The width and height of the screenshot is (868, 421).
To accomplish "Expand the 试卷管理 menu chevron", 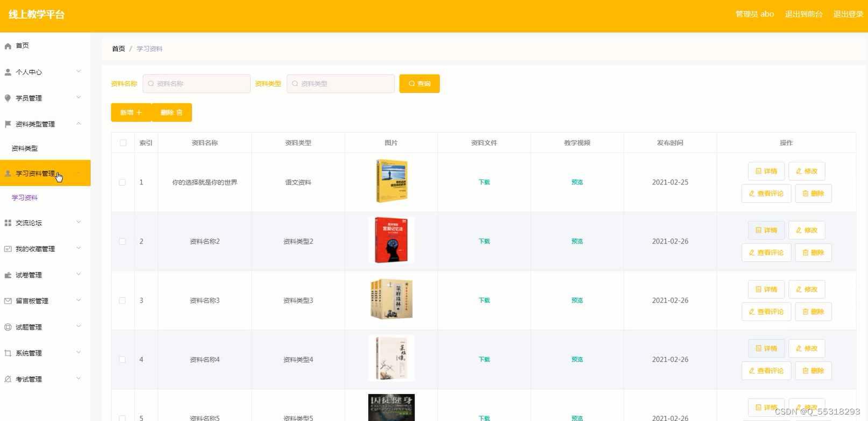I will [x=79, y=274].
